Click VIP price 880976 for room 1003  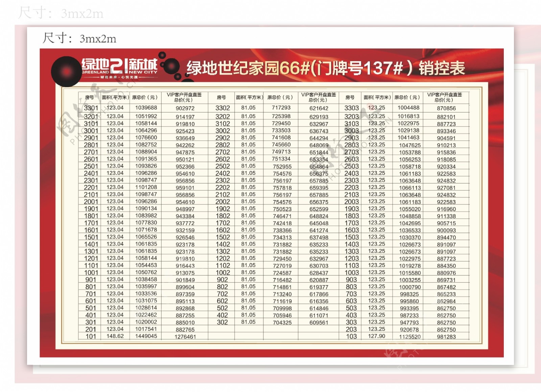[x=446, y=273]
